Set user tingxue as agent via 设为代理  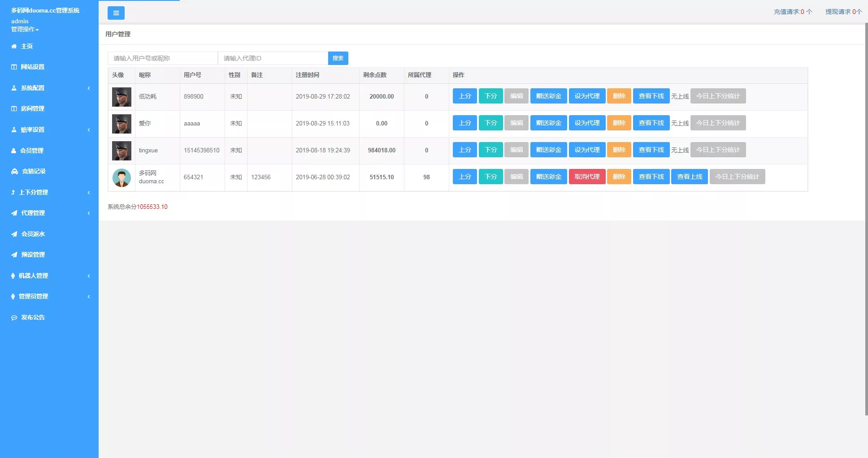587,150
